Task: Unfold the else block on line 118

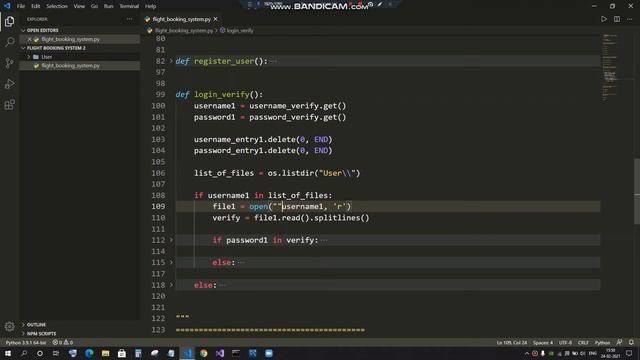Action: (x=171, y=285)
